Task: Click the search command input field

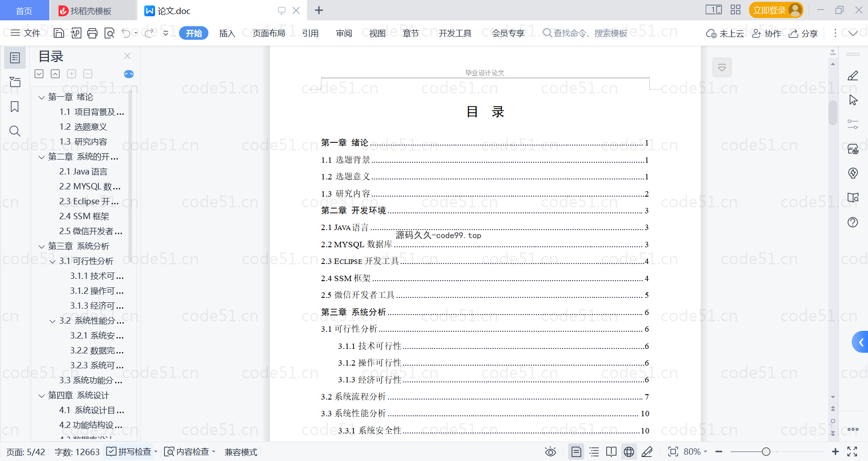Action: (585, 33)
